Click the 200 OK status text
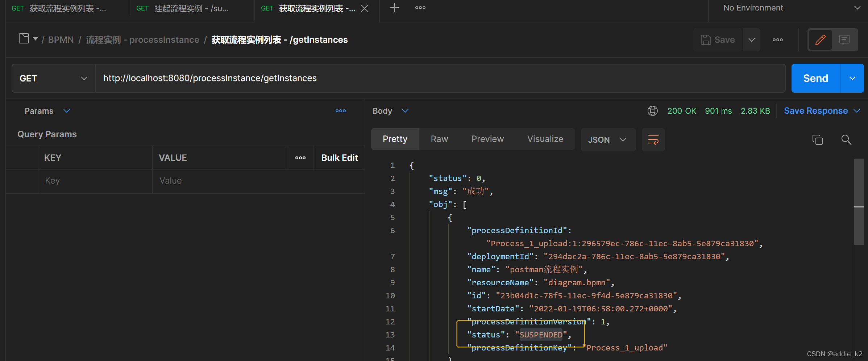The width and height of the screenshot is (868, 361). point(682,111)
